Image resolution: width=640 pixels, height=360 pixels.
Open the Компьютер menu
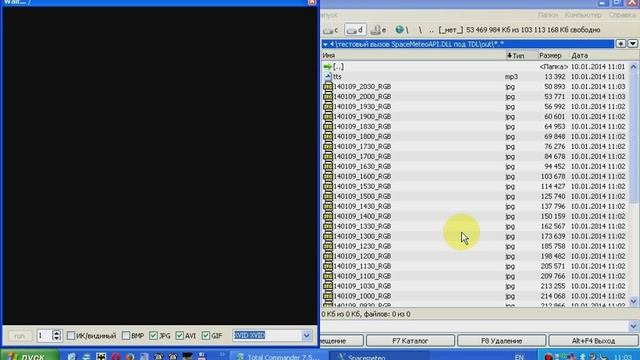tap(583, 15)
